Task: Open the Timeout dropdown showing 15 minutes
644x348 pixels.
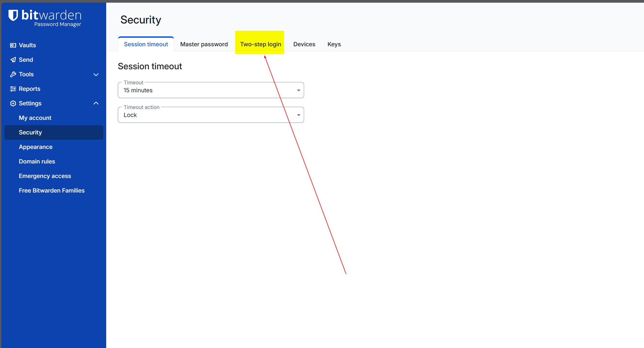Action: [210, 90]
